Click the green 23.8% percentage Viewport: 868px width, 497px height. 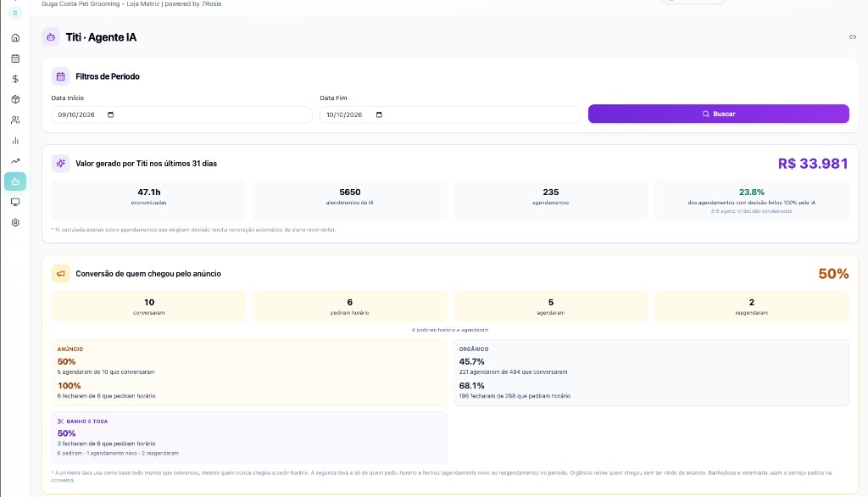coord(752,193)
